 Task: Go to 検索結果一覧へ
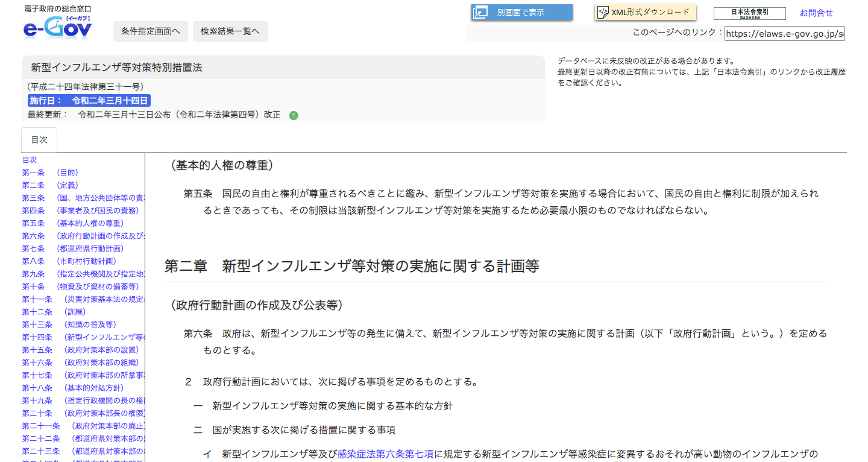[x=229, y=31]
